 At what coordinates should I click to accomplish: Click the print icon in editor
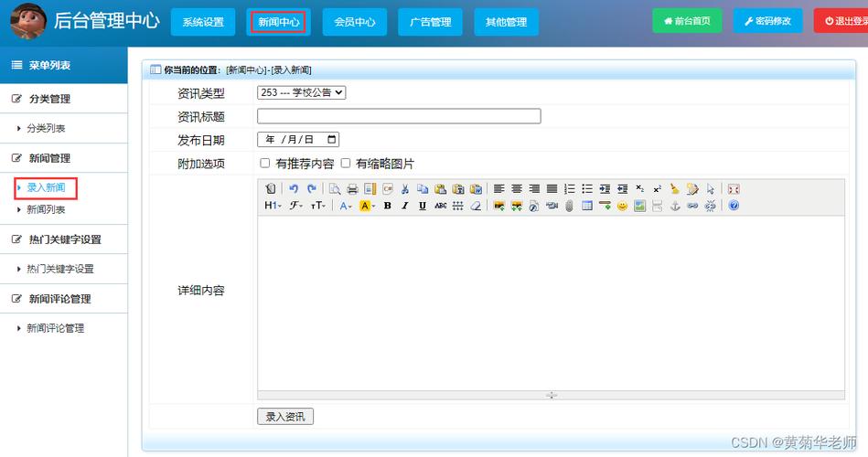352,188
